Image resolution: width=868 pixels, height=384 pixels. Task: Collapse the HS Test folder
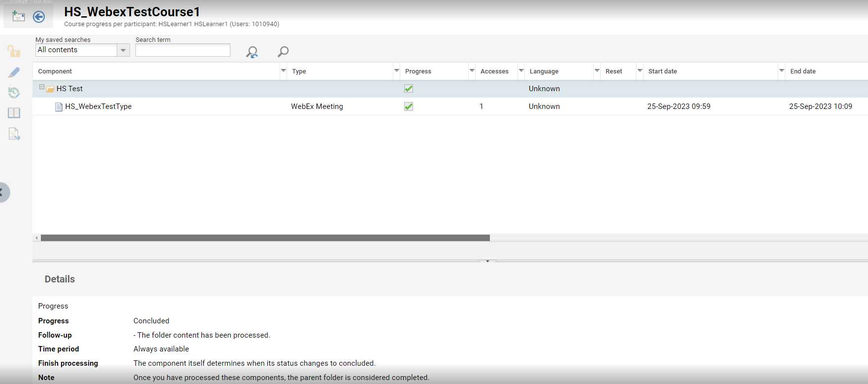click(42, 87)
